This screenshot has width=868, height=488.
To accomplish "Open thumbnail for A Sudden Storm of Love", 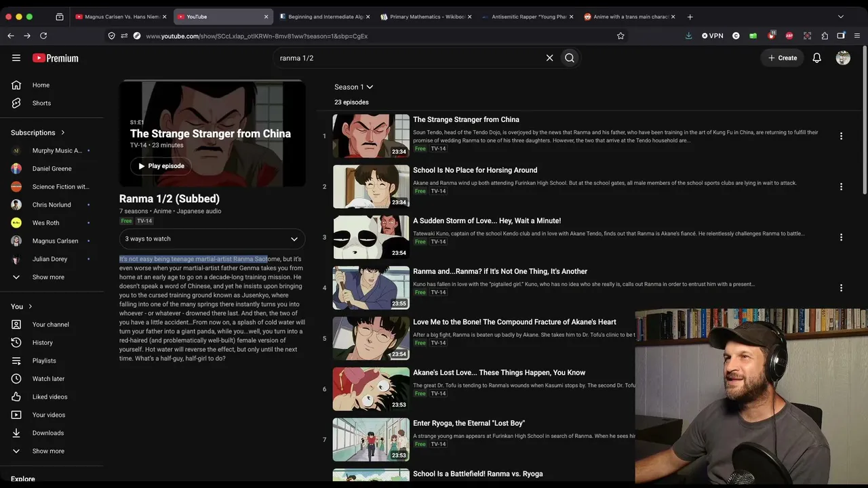I will tap(371, 237).
